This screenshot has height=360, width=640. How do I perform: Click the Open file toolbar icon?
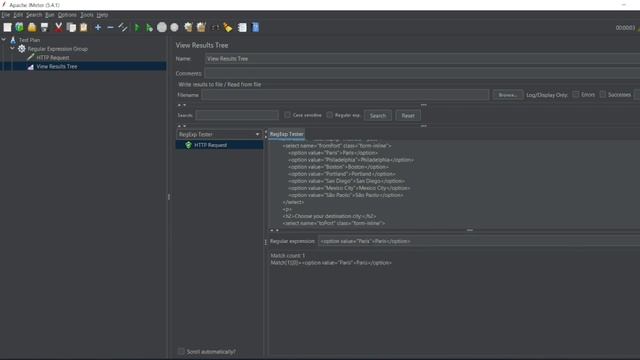[32, 27]
